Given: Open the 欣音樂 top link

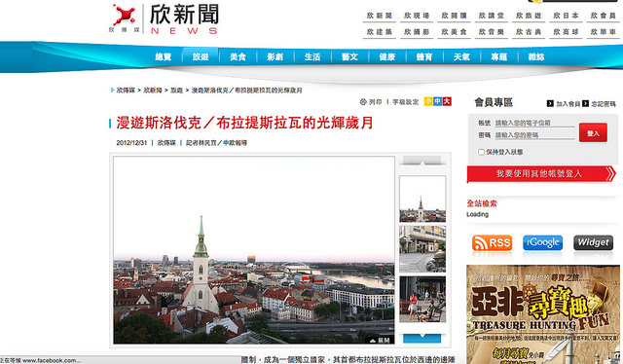Looking at the screenshot, I should 491,32.
